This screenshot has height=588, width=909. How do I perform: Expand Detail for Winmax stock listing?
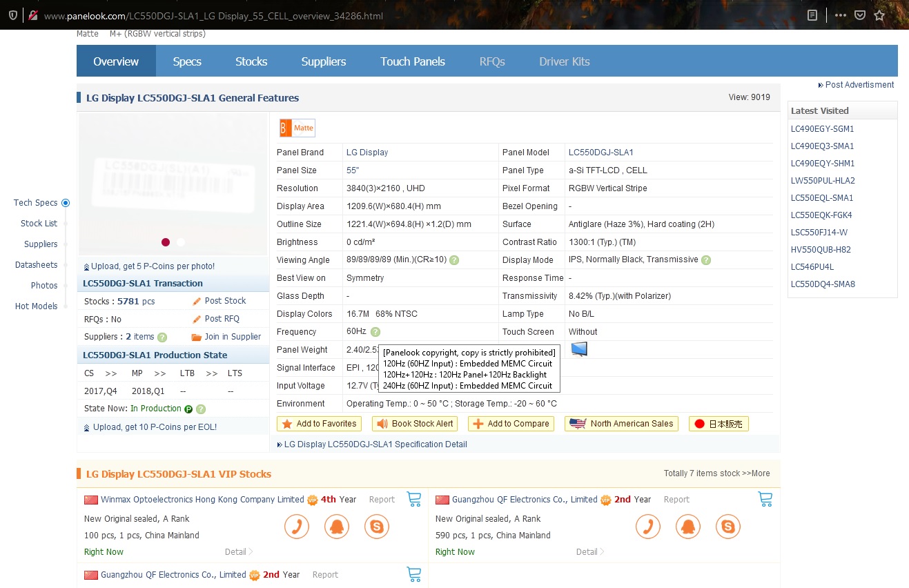point(239,552)
